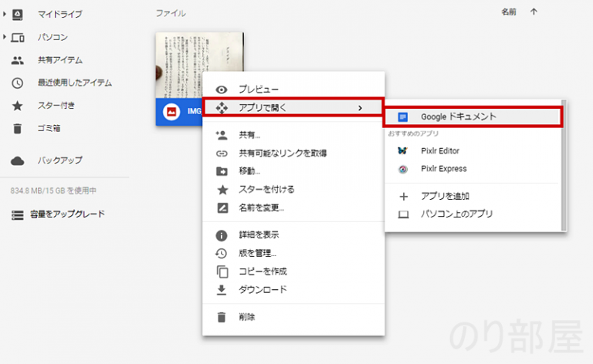593x364 pixels.
Task: Expand the パソコン tree arrow
Action: point(5,37)
